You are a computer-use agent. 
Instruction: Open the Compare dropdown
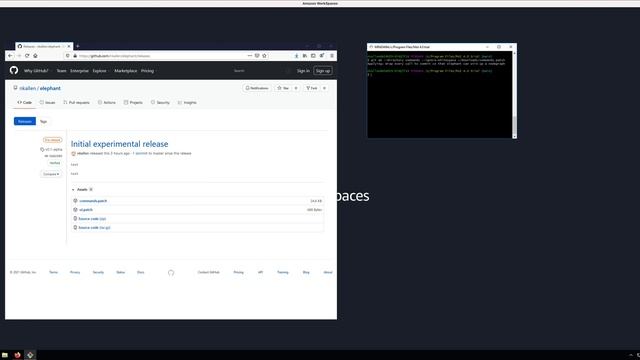point(51,174)
